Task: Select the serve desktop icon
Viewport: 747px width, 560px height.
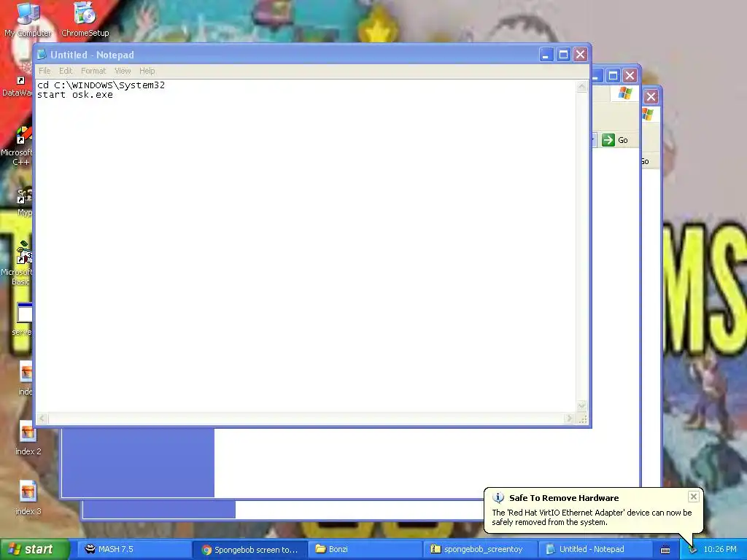Action: (x=23, y=319)
